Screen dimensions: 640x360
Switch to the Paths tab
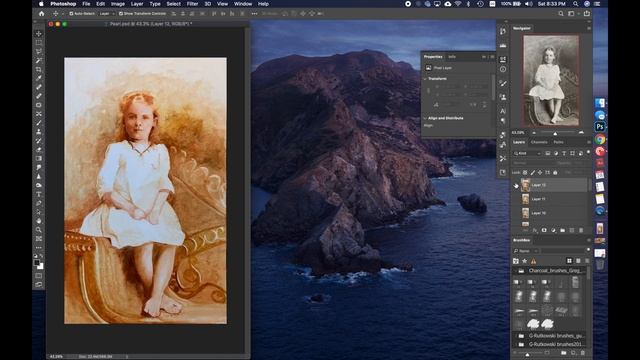[558, 142]
